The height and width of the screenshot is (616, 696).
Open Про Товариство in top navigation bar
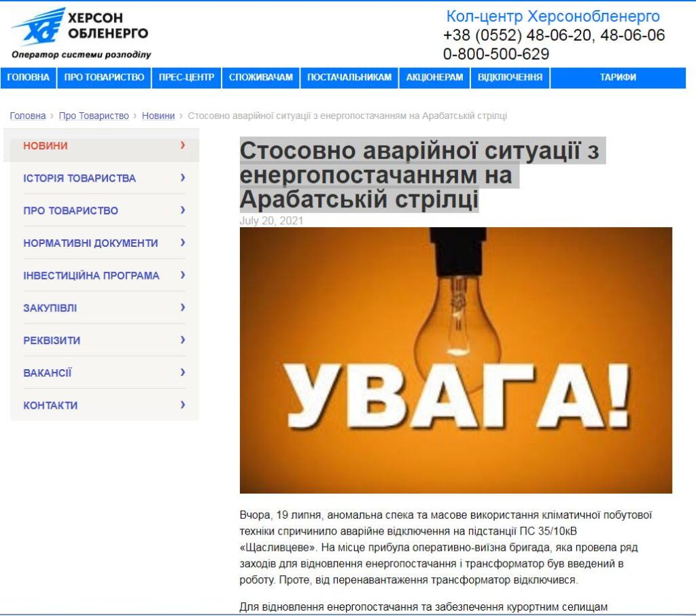pos(104,78)
